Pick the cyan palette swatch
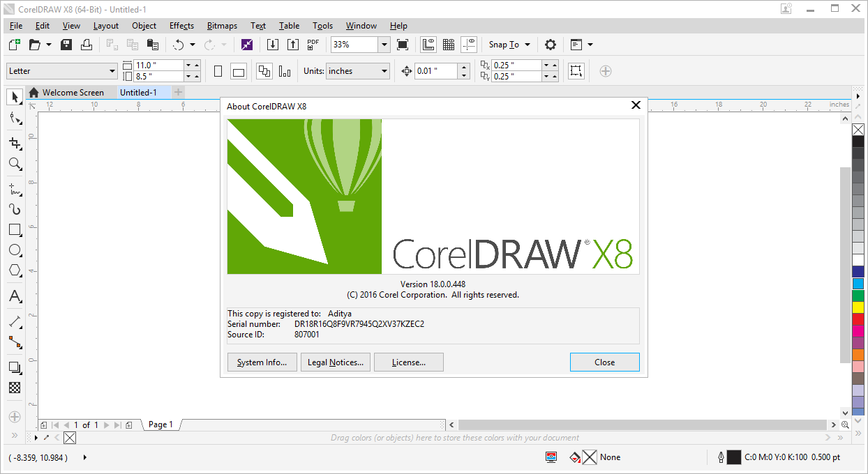This screenshot has height=474, width=868. click(x=858, y=284)
